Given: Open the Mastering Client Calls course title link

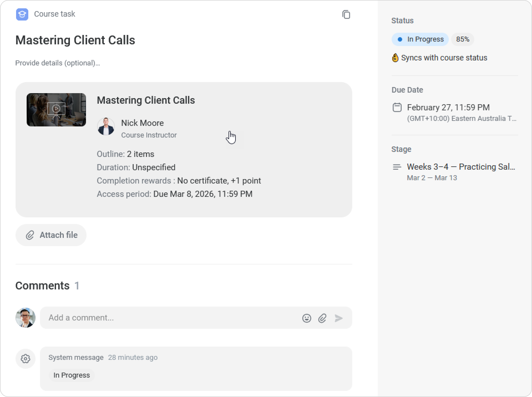Looking at the screenshot, I should pos(146,100).
